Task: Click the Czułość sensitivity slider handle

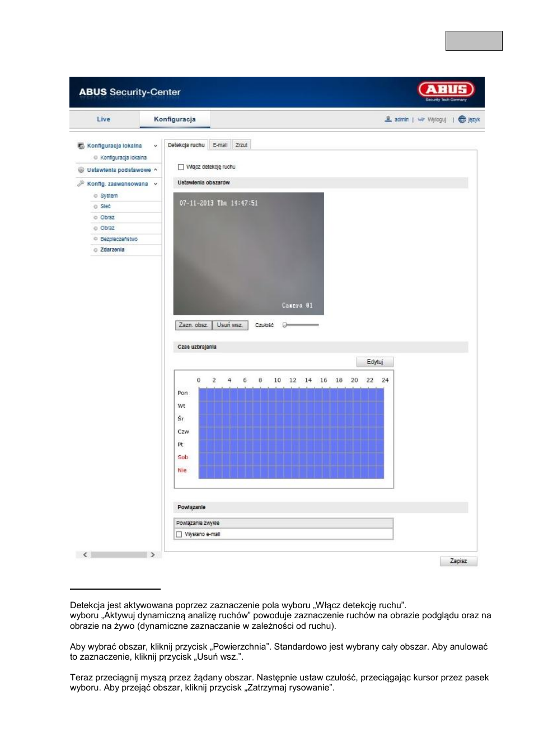Action: 284,325
